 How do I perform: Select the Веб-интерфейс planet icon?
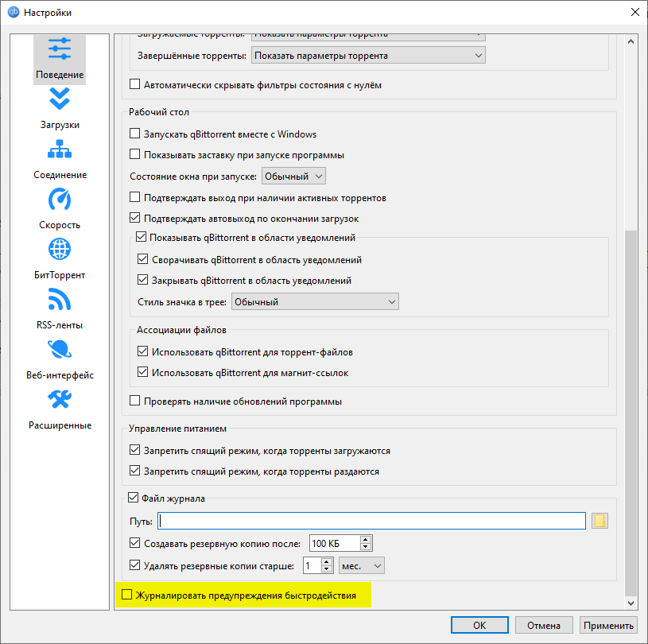pos(60,350)
